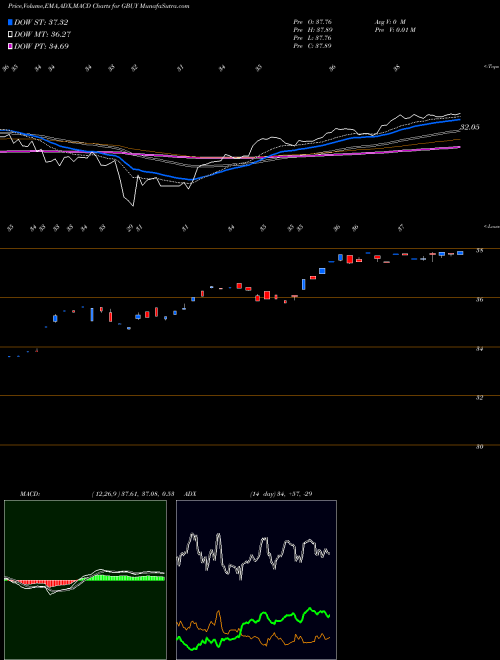Click the 'Avg V: 0 M' value

389,22
